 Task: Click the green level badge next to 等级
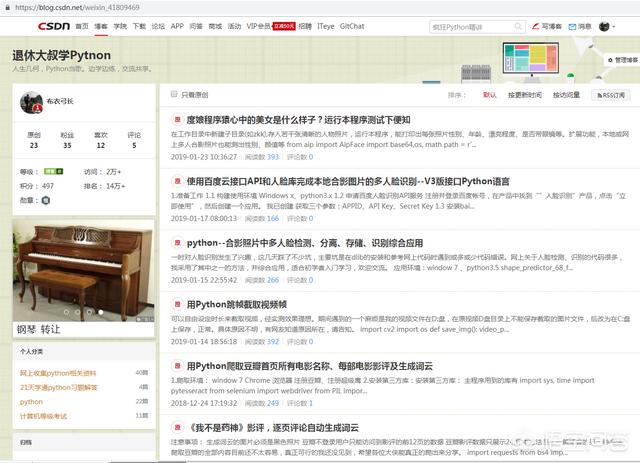pos(53,171)
